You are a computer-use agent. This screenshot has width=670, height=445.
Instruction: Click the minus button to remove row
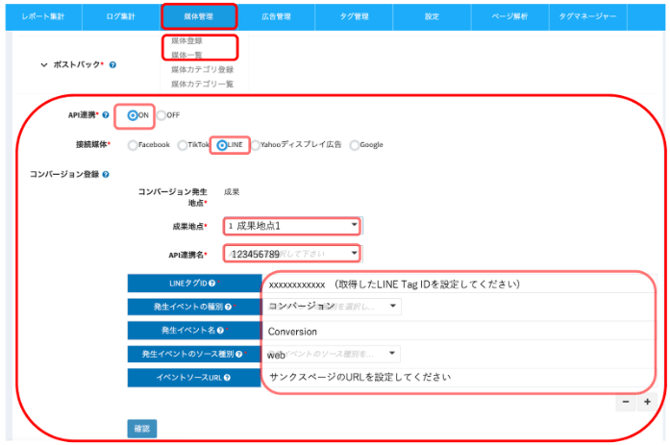626,401
